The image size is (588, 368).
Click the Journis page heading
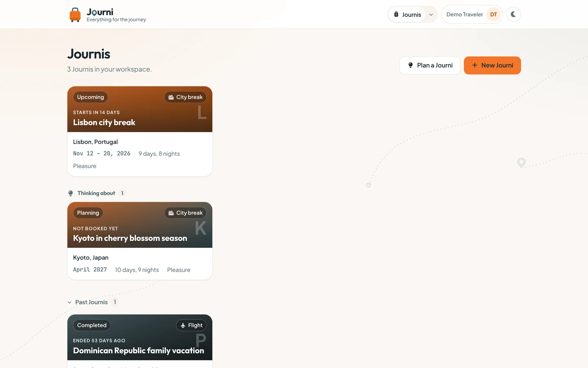[89, 54]
